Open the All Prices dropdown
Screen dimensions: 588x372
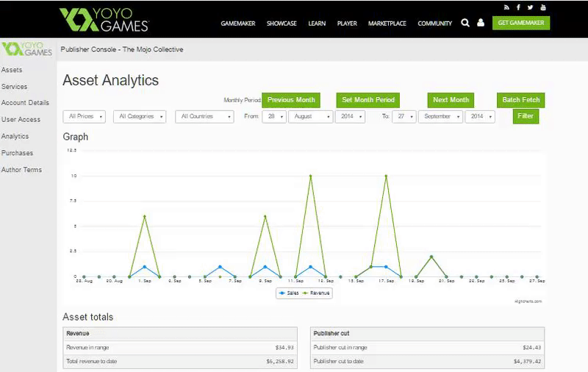85,117
